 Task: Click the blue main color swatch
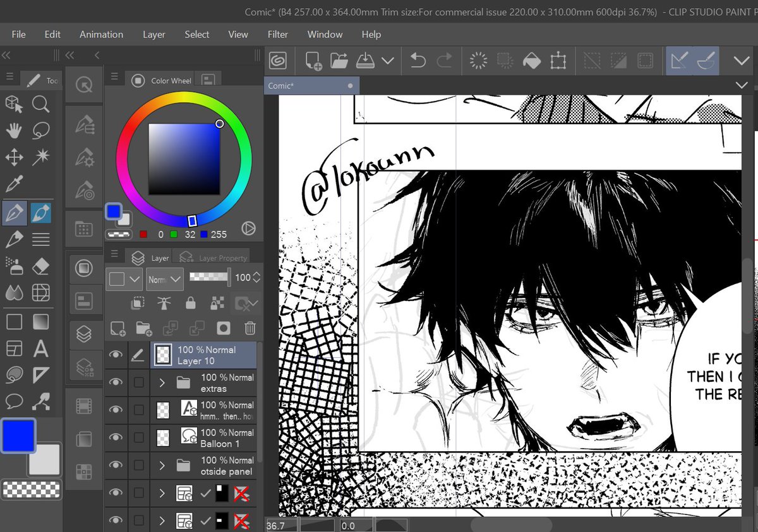[18, 437]
